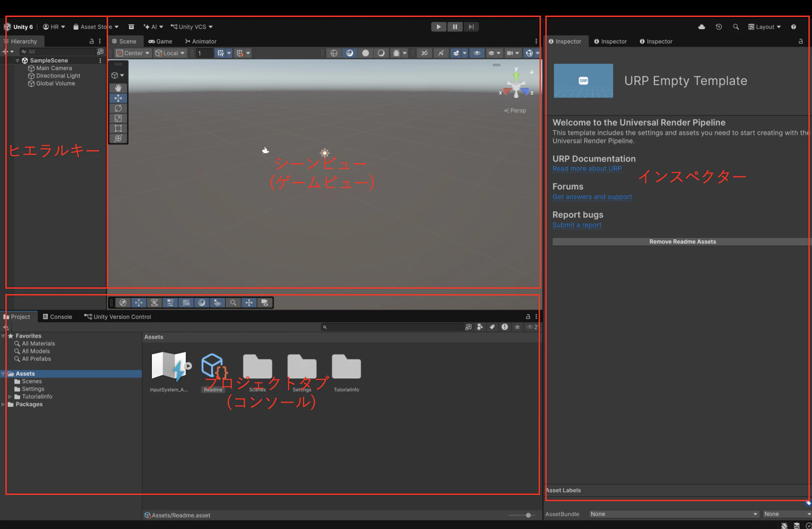Select the Rect transform tool
The image size is (812, 529).
point(118,128)
